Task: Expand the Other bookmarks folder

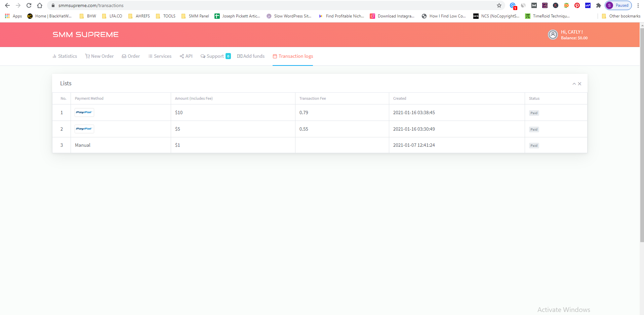Action: (621, 16)
